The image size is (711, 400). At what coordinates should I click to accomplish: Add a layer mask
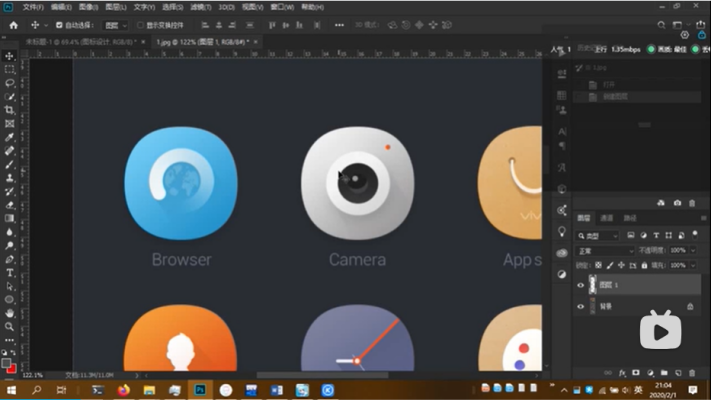click(636, 373)
